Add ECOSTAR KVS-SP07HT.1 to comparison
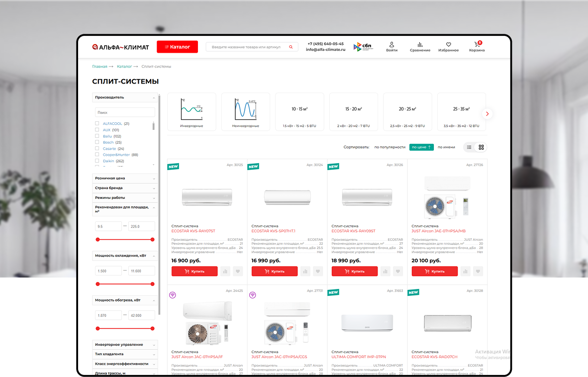The width and height of the screenshot is (588, 377). click(x=305, y=272)
